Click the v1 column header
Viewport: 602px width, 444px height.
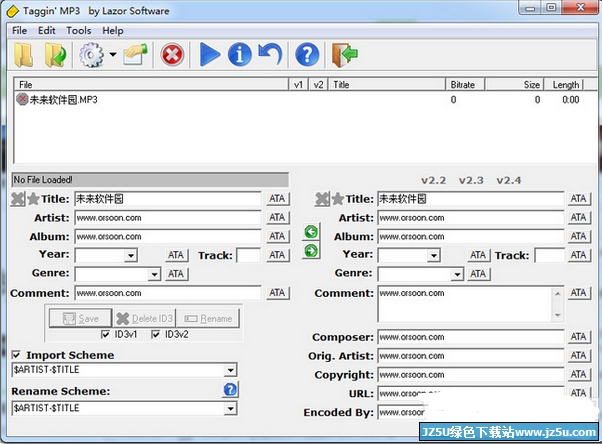[298, 84]
